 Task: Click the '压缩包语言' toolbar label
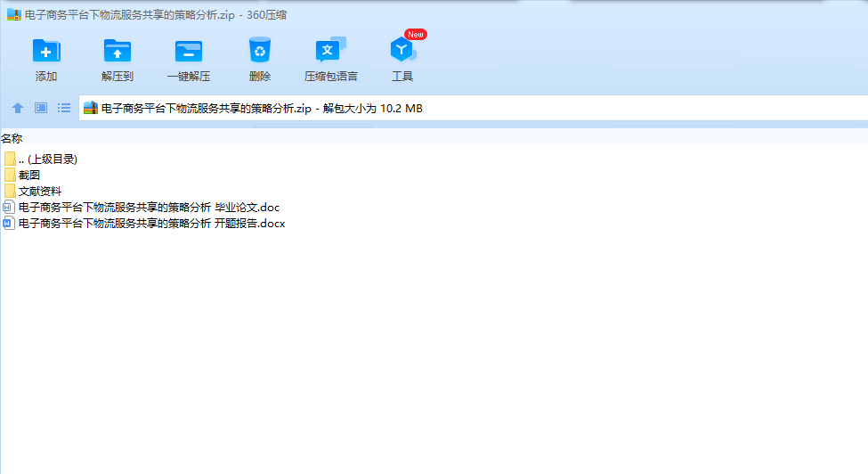[331, 77]
